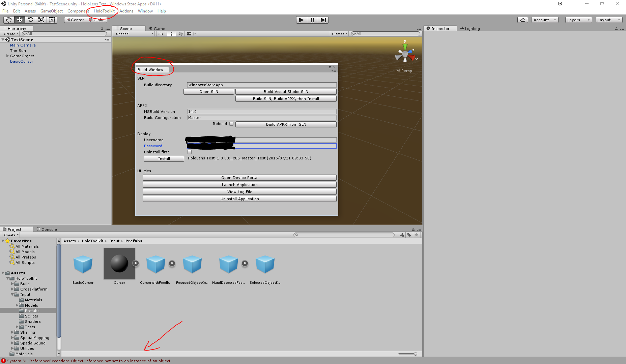The image size is (626, 364).
Task: Open the HoloToolkit menu
Action: [x=104, y=11]
